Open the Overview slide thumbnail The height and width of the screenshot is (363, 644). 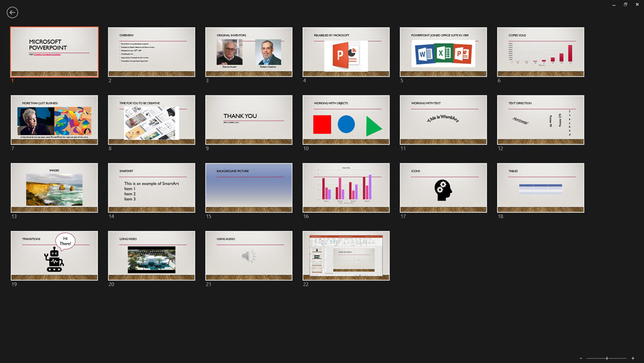(x=151, y=52)
